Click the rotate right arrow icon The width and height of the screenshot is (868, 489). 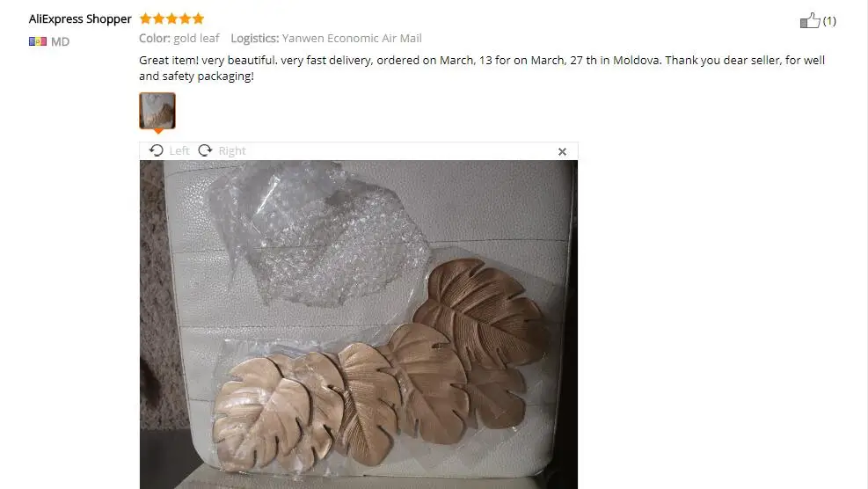click(205, 150)
